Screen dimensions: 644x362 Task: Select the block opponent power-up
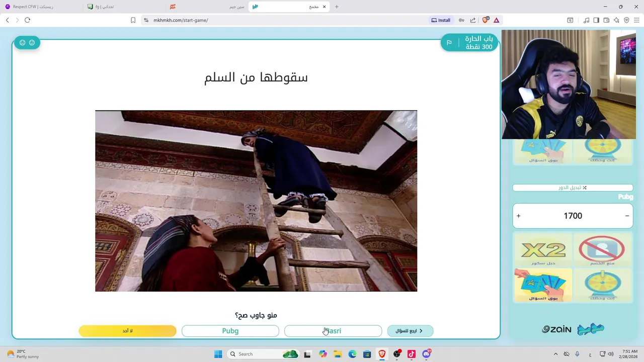click(x=602, y=250)
